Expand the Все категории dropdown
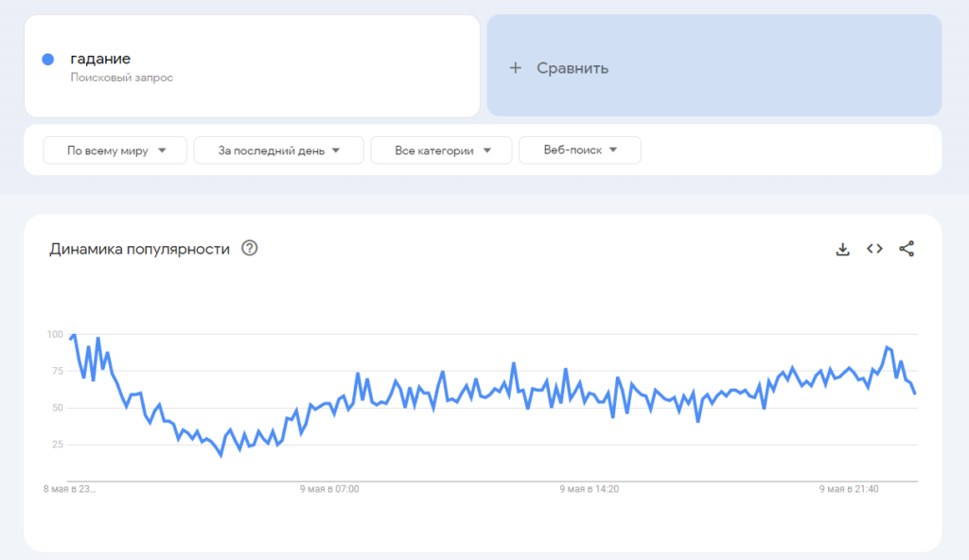The height and width of the screenshot is (560, 969). pos(441,150)
